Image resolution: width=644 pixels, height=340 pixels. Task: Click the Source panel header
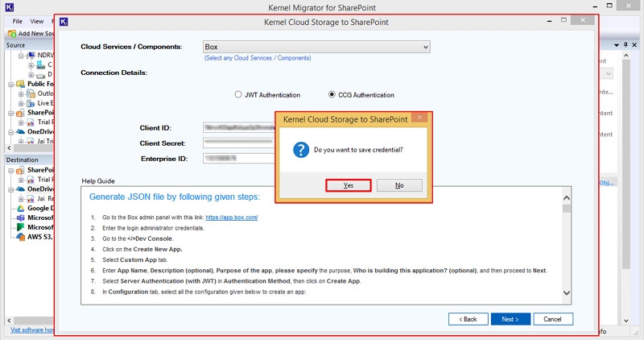tap(29, 45)
